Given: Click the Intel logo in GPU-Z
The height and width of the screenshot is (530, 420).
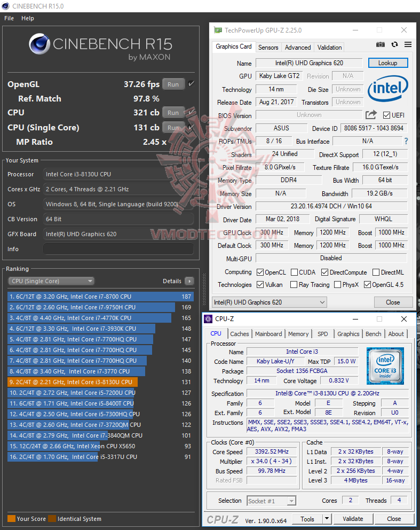Looking at the screenshot, I should point(388,89).
